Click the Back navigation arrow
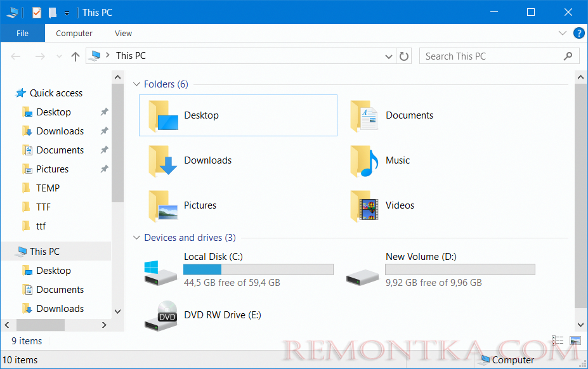 tap(15, 56)
